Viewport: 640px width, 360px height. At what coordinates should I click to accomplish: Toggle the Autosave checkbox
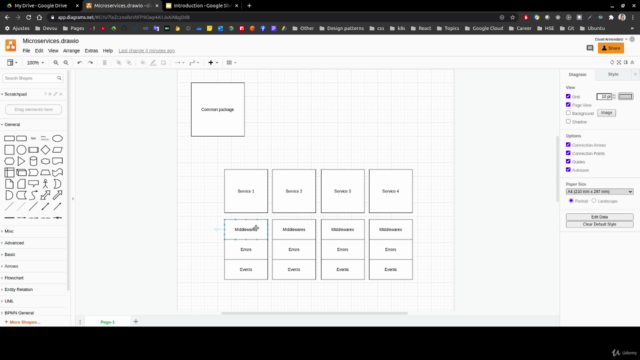pos(568,170)
